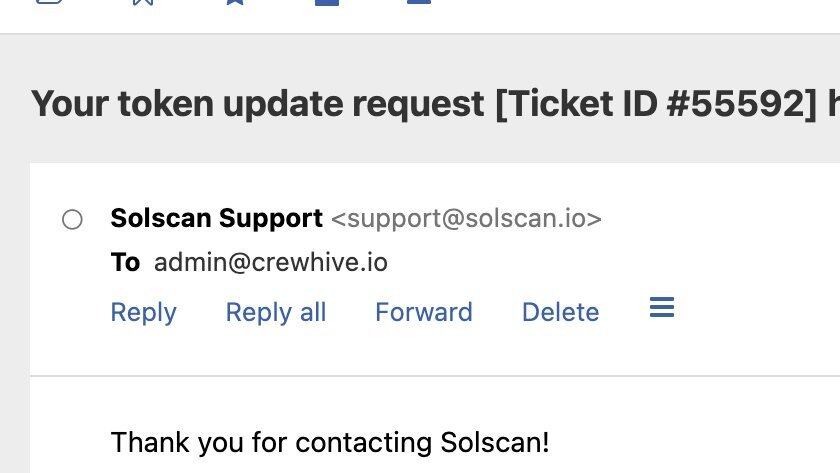Click the filled bookmark icon at top
Image resolution: width=840 pixels, height=473 pixels.
[x=235, y=3]
